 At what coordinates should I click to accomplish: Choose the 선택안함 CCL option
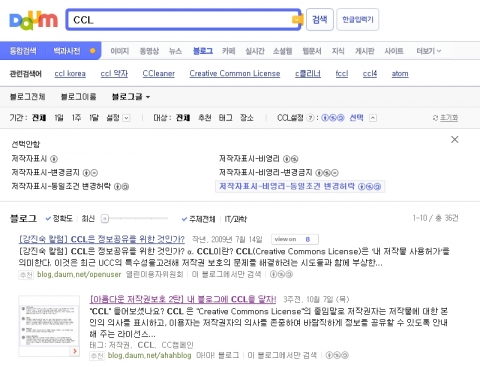26,144
